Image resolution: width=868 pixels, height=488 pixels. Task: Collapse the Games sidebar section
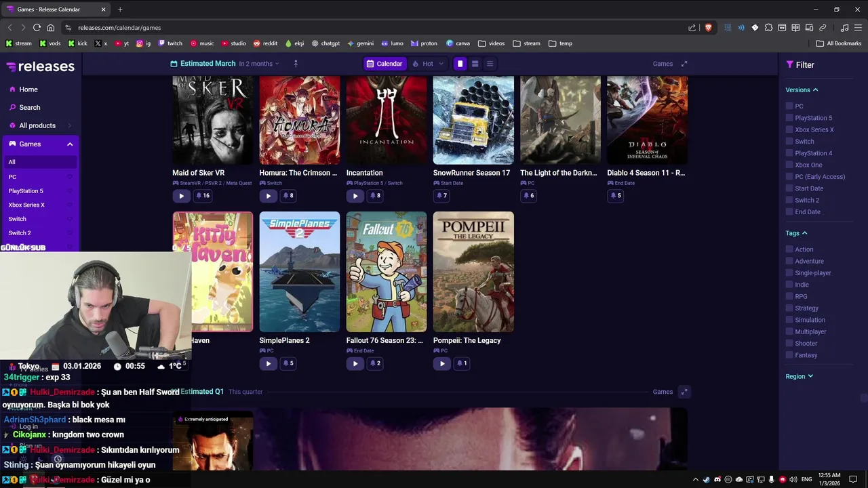69,144
